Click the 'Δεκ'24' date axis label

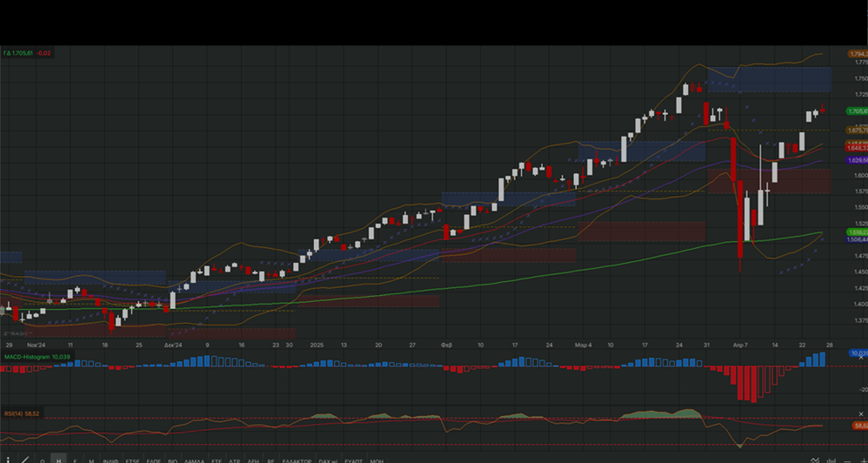[173, 345]
